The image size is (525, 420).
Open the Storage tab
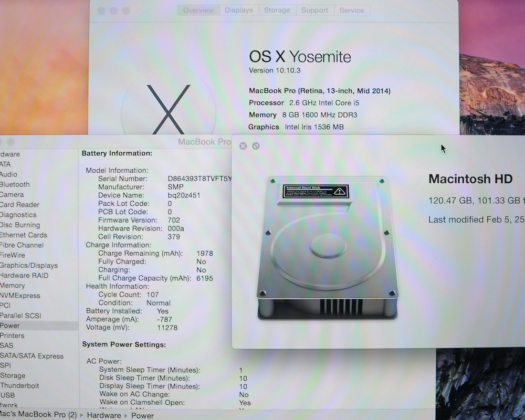click(277, 10)
